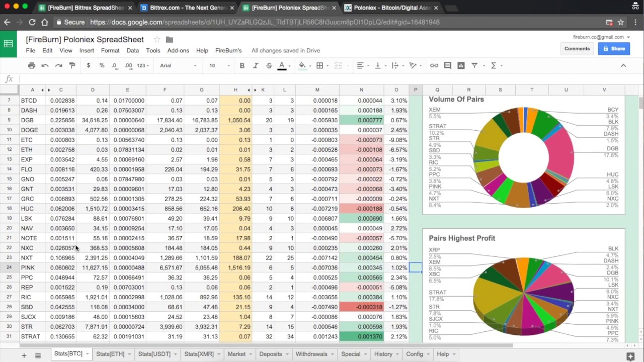The width and height of the screenshot is (644, 362).
Task: Insert a chart
Action: point(461,65)
